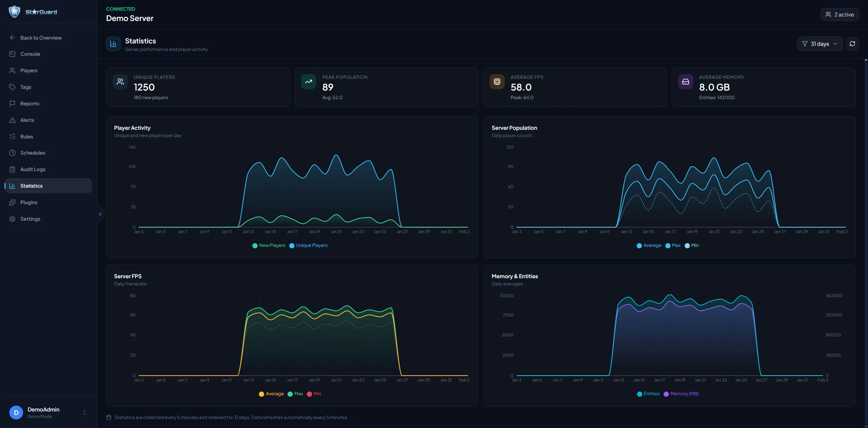868x428 pixels.
Task: Open the Schedules section
Action: [x=32, y=153]
